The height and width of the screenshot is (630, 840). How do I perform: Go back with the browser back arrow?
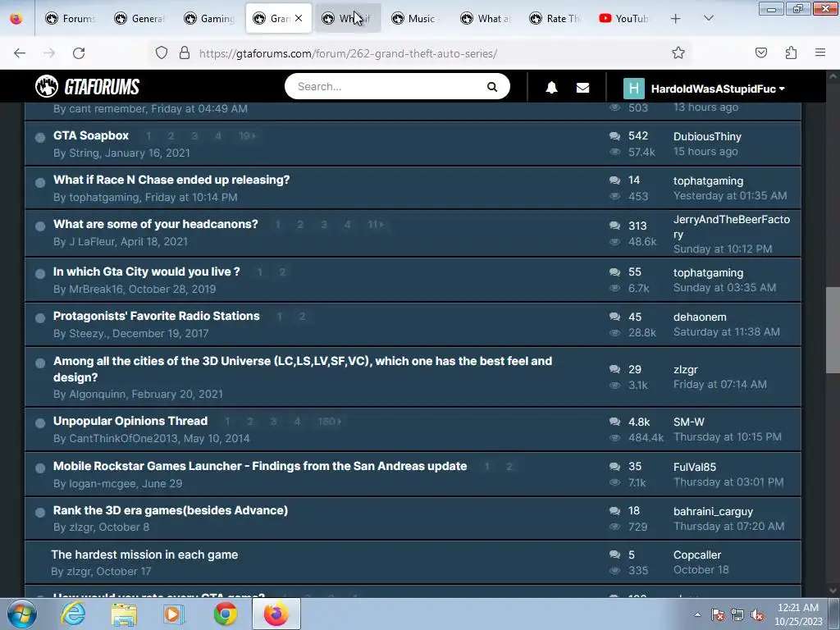(x=20, y=53)
